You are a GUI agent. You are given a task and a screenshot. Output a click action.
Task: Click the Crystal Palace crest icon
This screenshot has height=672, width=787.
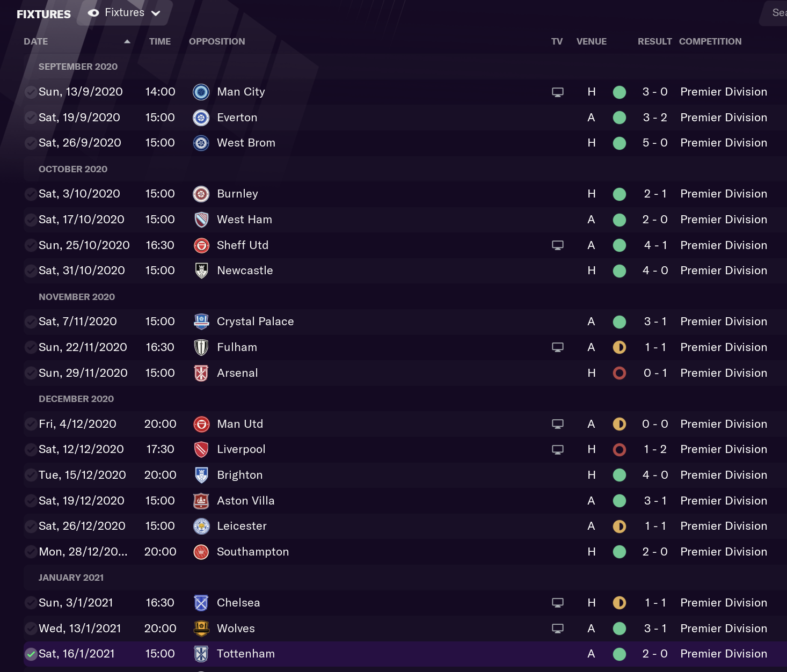click(x=201, y=322)
